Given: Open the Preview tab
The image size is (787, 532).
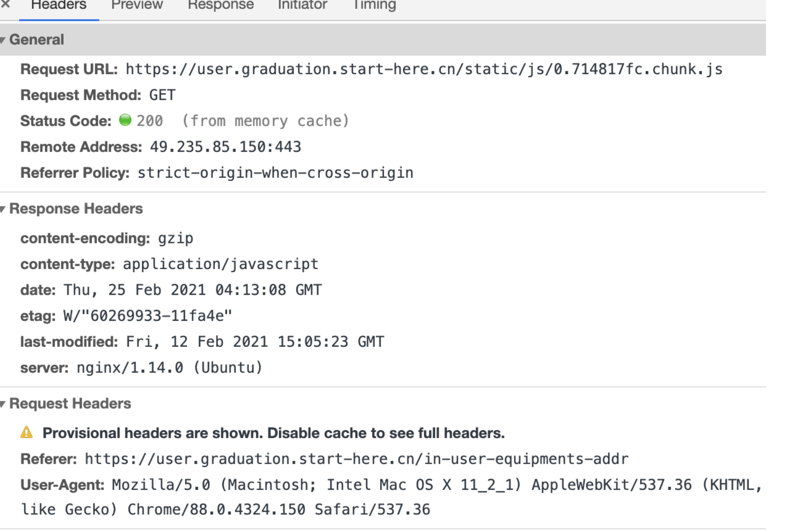Looking at the screenshot, I should [x=137, y=6].
